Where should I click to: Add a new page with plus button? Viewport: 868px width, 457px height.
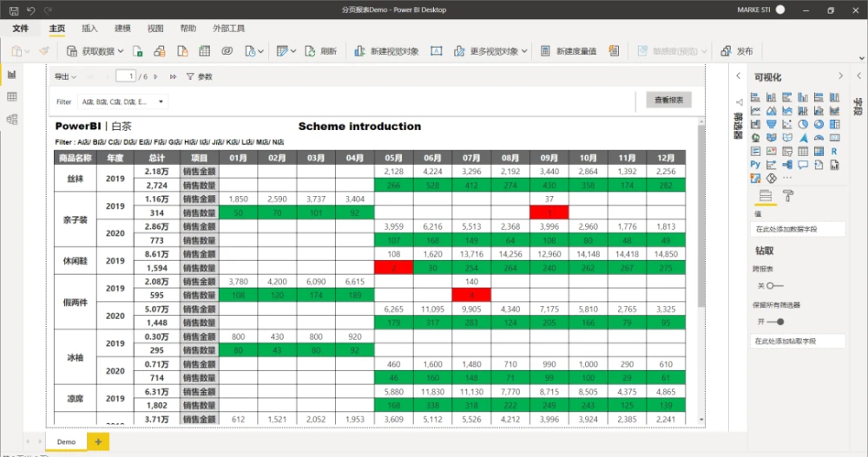click(98, 441)
